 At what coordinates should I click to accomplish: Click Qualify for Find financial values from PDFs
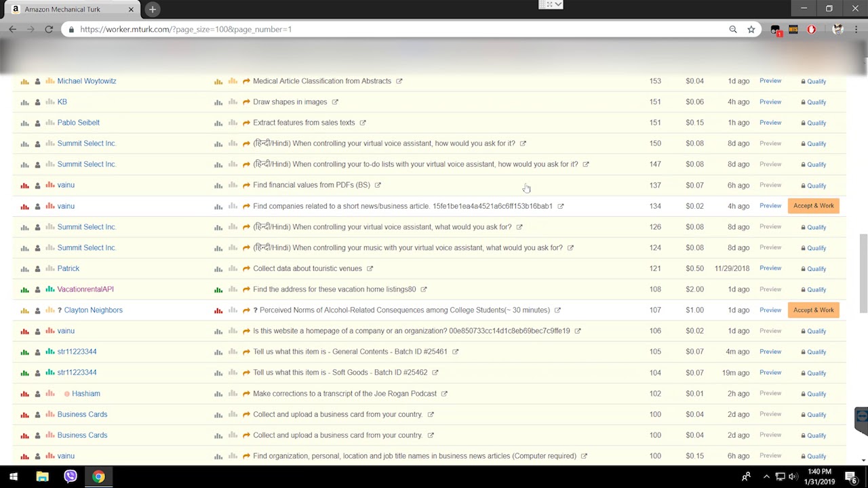pos(816,186)
